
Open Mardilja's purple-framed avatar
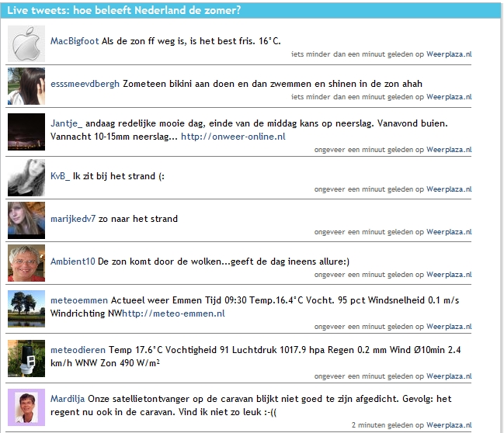pos(26,407)
